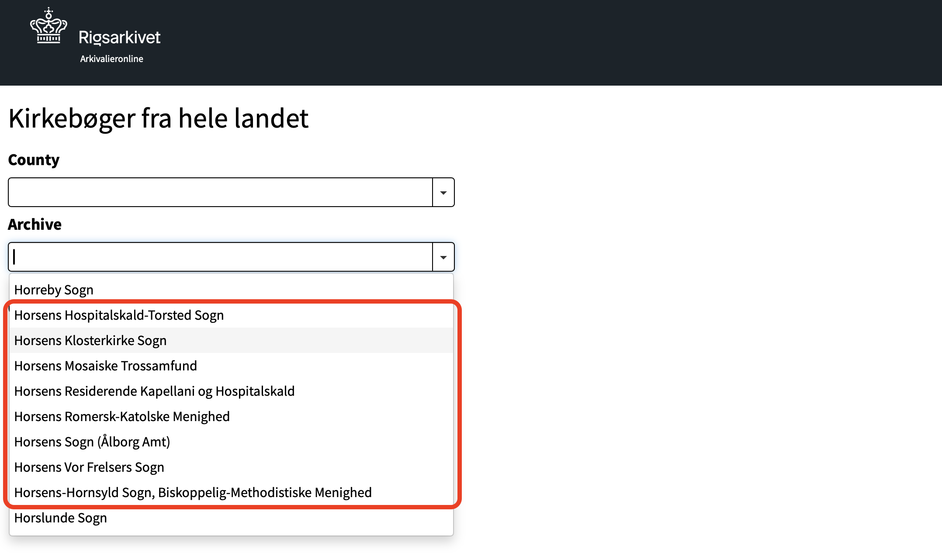Pick Horsens Sogn (Ålborg Amt) entry
The width and height of the screenshot is (942, 560).
[231, 442]
